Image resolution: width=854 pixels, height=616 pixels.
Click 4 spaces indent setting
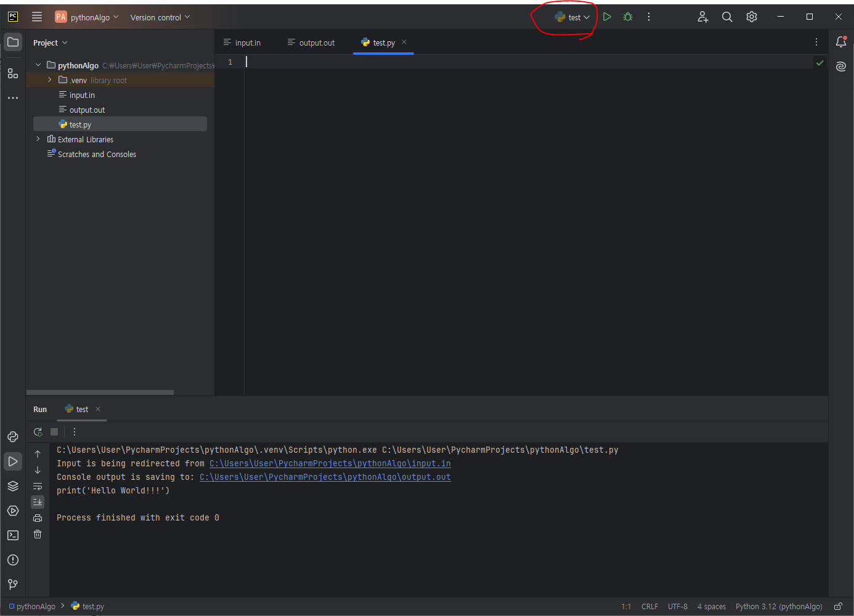pyautogui.click(x=712, y=606)
